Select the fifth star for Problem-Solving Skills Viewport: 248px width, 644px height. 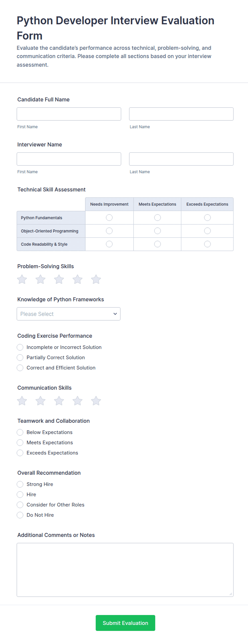coord(96,279)
